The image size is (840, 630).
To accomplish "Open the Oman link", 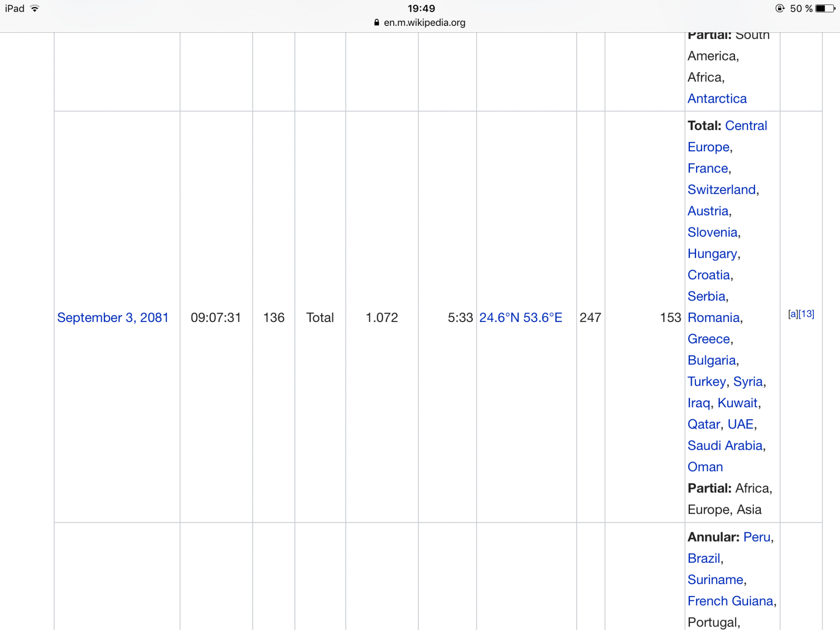I will point(705,467).
